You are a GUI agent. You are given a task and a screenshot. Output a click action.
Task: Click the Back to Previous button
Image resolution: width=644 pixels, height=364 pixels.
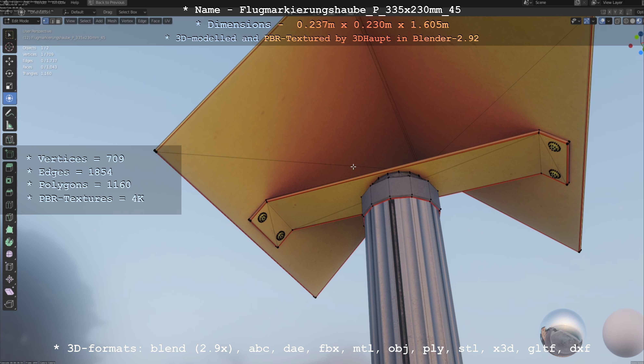coord(107,2)
